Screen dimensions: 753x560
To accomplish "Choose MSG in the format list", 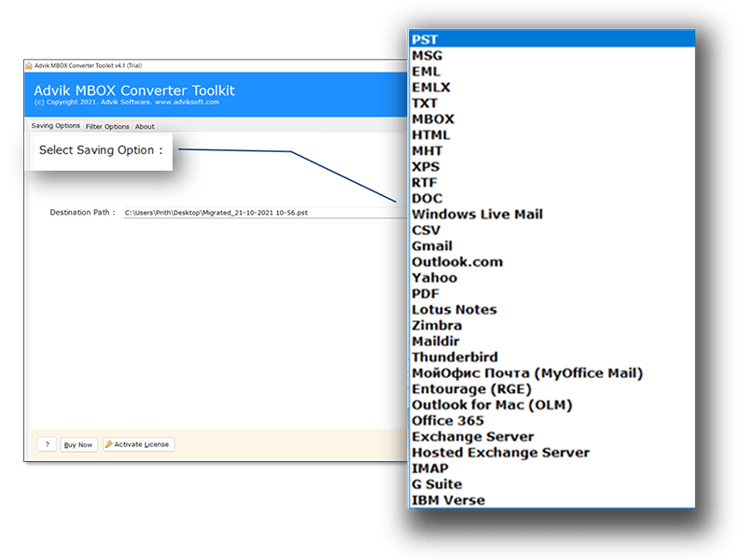I will [x=552, y=56].
